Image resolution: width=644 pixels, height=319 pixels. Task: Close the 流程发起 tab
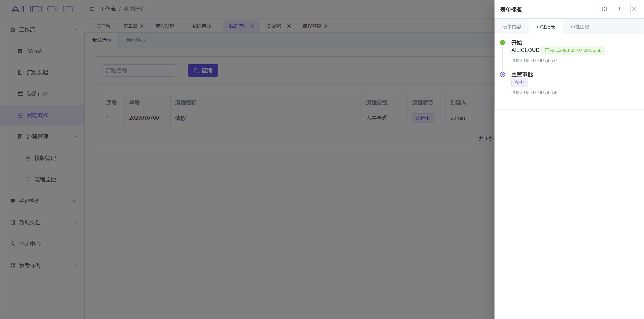click(178, 26)
